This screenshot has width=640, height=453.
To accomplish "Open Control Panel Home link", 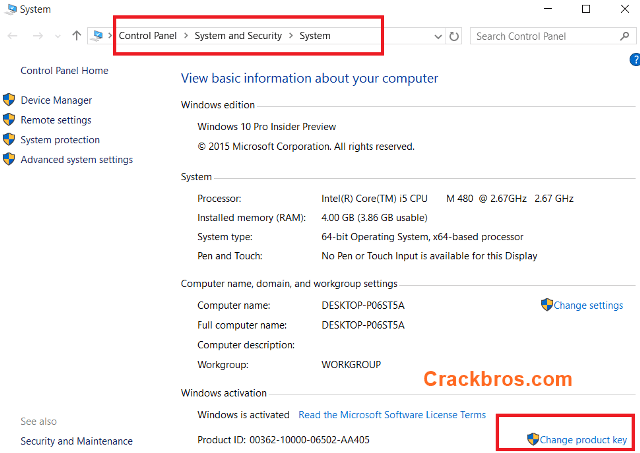I will (64, 71).
